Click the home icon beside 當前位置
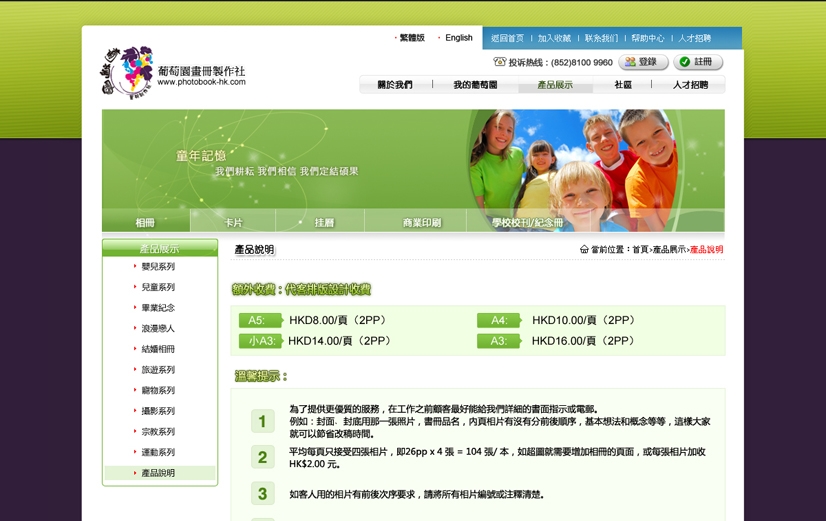Screen dimensions: 826x521 [584, 250]
